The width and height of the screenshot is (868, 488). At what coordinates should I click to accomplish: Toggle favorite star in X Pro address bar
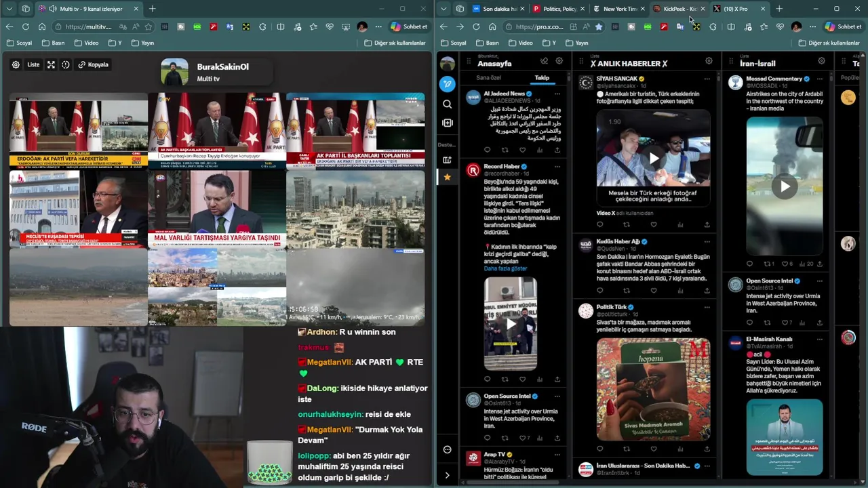click(598, 26)
